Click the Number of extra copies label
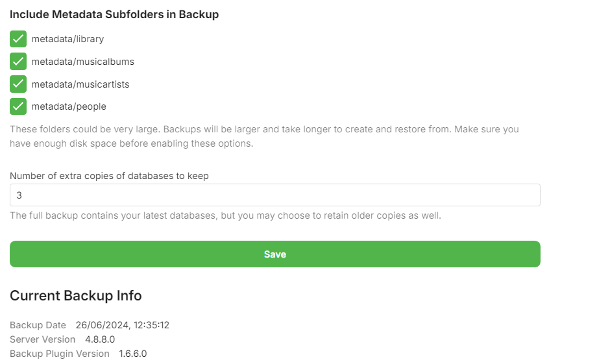 [109, 176]
